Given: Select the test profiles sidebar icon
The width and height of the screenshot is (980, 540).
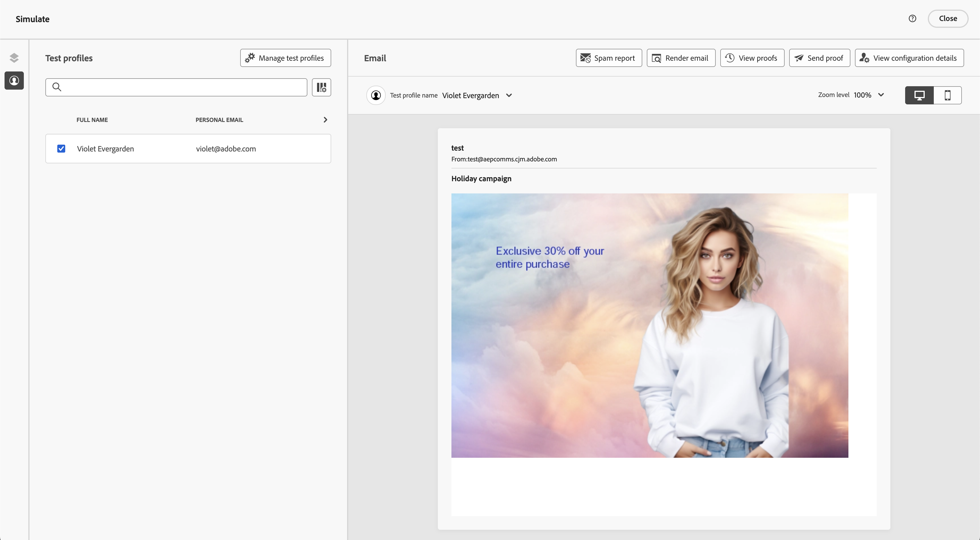Looking at the screenshot, I should 14,80.
